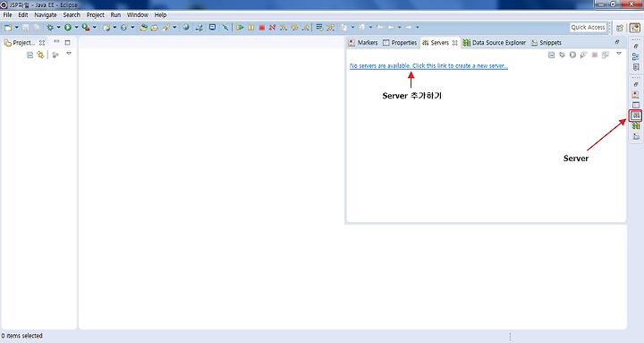Click the Open Type folder icon
The width and height of the screenshot is (644, 343).
pyautogui.click(x=143, y=28)
